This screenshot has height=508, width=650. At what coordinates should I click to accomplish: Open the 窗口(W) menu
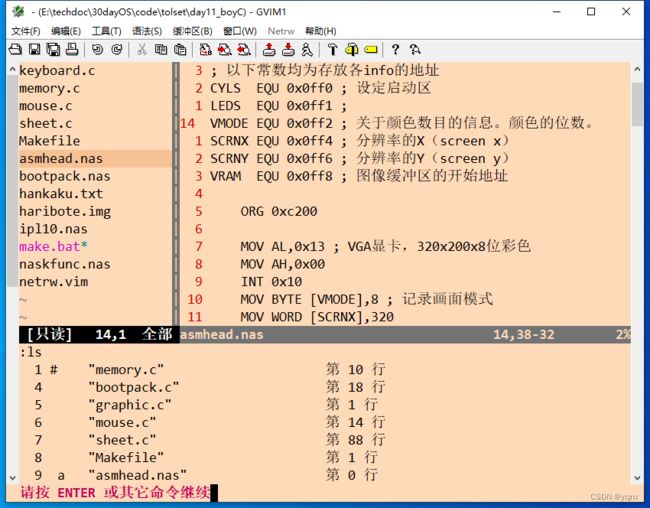click(x=240, y=31)
